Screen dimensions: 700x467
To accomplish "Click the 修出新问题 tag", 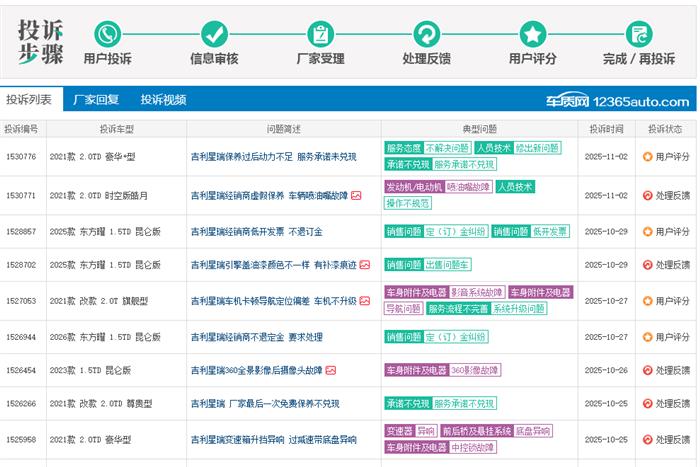I will tap(538, 148).
